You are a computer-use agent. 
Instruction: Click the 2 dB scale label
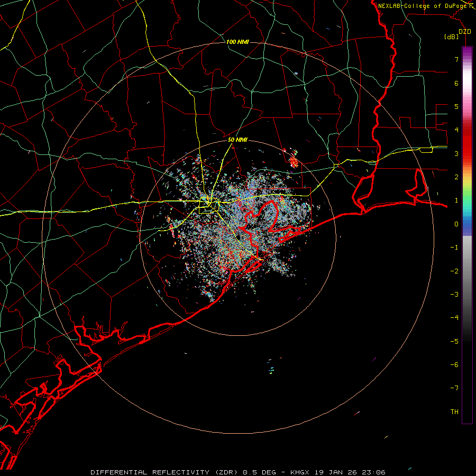[x=456, y=177]
